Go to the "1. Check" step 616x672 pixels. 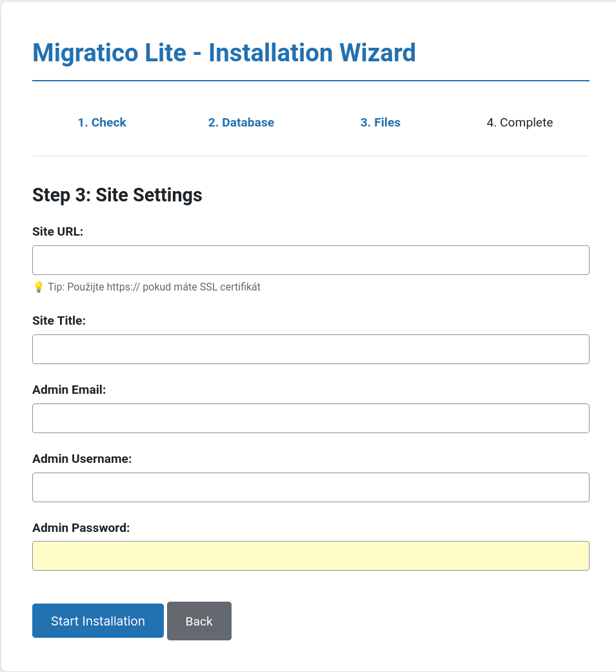tap(102, 123)
